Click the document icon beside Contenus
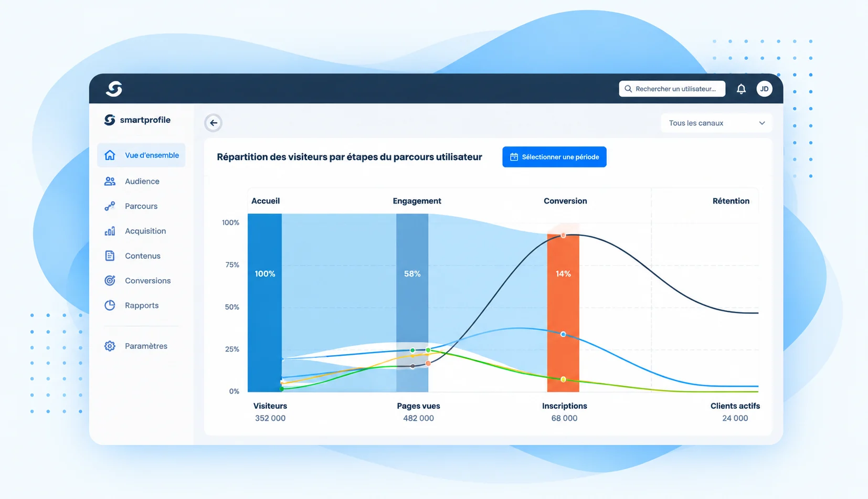Screen dimensions: 868x499 (110, 256)
